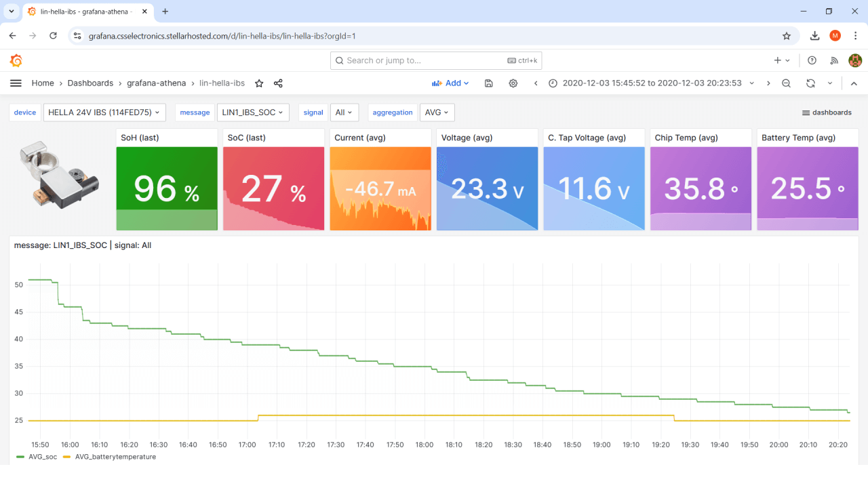
Task: Go to Home breadcrumb
Action: tap(43, 83)
